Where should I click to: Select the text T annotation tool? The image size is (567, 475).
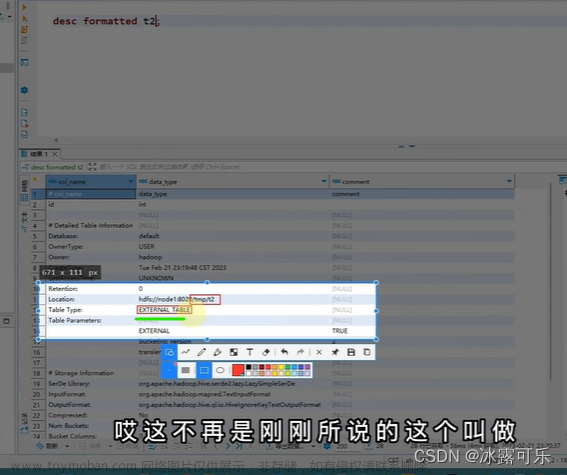pyautogui.click(x=250, y=352)
